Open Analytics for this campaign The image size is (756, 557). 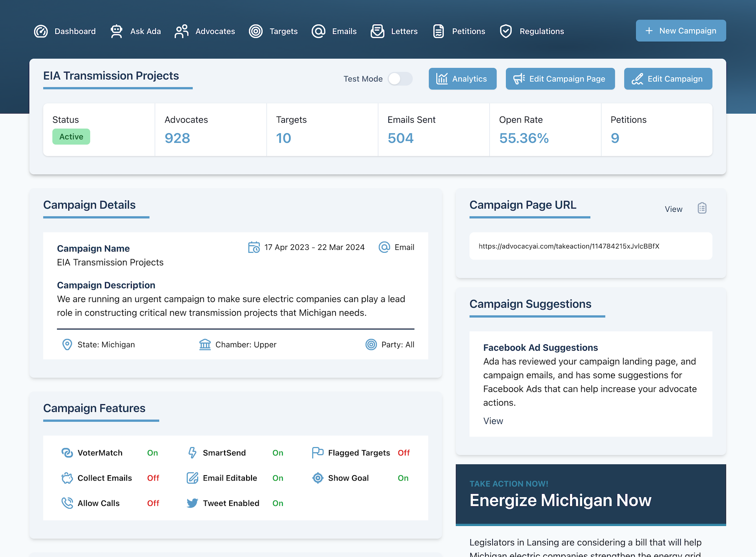462,79
